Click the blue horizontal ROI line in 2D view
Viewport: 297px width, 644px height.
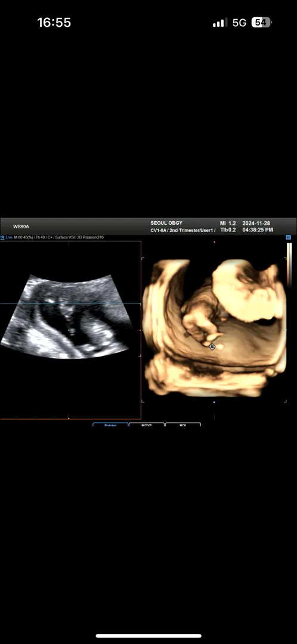(x=70, y=304)
